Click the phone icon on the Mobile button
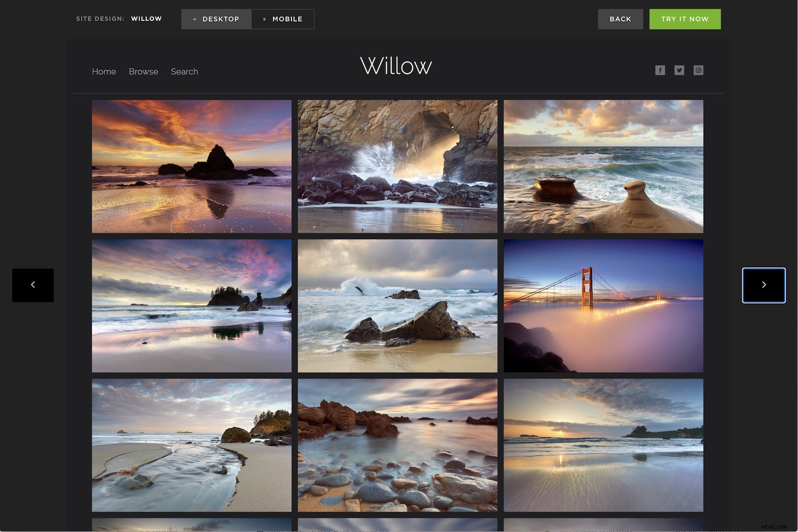This screenshot has width=798, height=532. pos(264,19)
